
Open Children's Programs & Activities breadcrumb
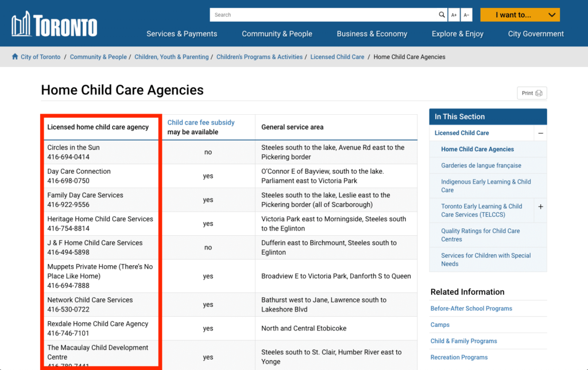(x=259, y=57)
